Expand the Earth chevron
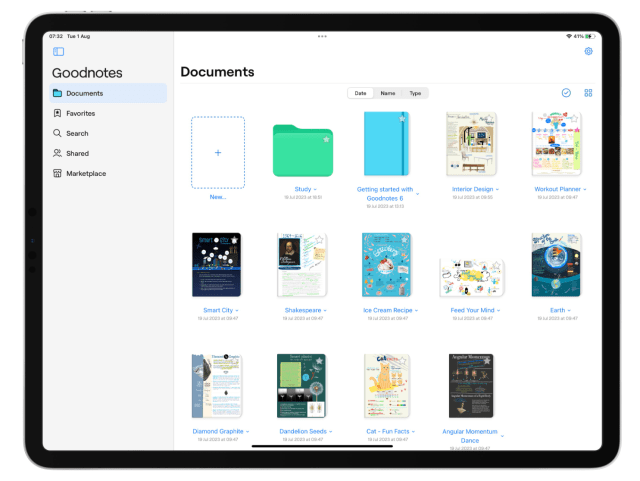 coord(569,311)
